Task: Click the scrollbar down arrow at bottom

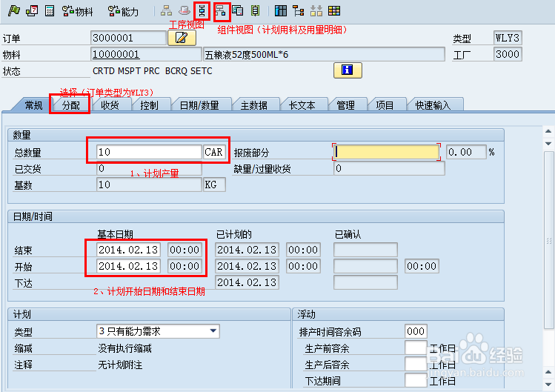Action: coord(548,384)
